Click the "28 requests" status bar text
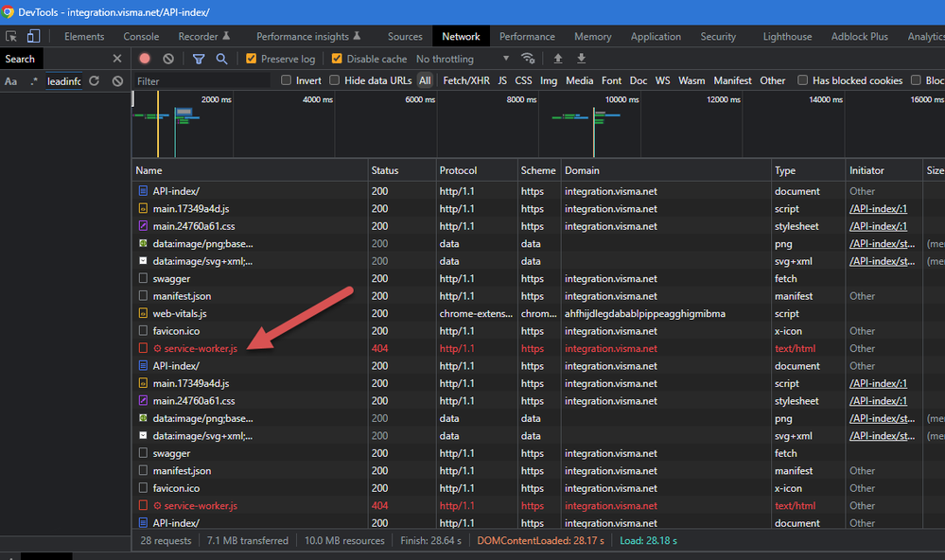The height and width of the screenshot is (560, 945). click(x=166, y=541)
